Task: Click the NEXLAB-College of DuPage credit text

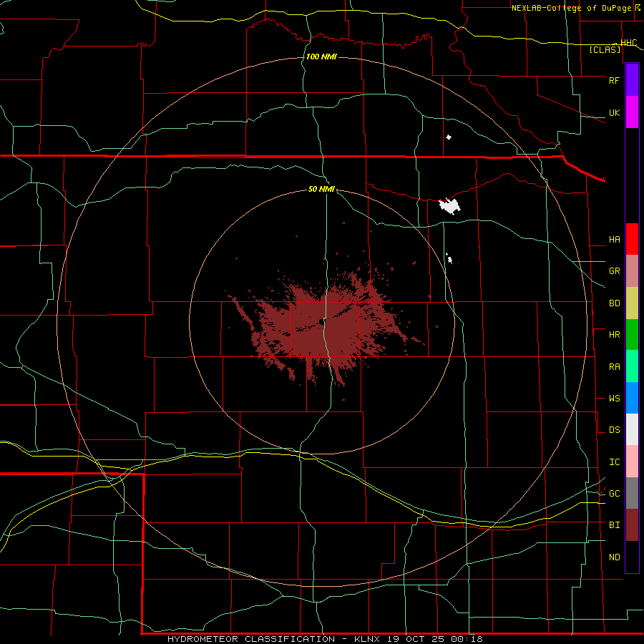Action: (572, 8)
